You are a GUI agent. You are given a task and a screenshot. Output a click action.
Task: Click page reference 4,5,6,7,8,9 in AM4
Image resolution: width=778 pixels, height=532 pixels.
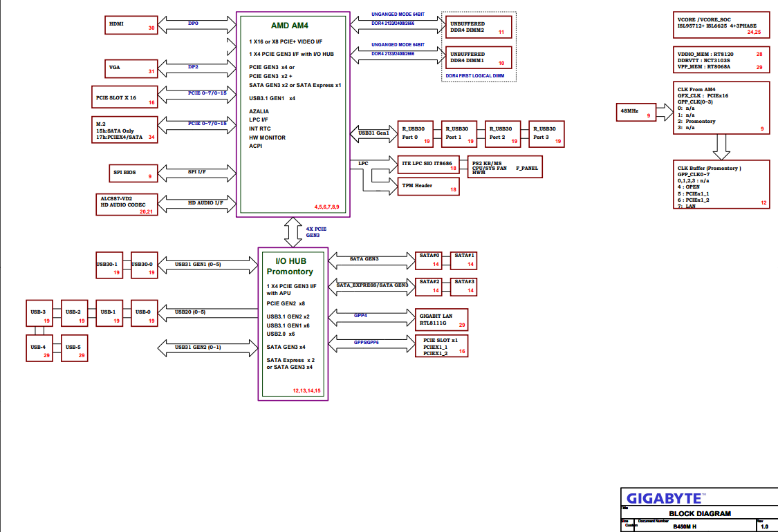(x=326, y=207)
